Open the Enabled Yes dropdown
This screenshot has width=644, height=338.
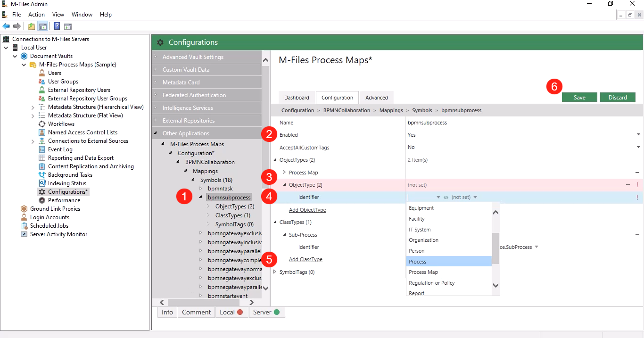[x=638, y=135]
